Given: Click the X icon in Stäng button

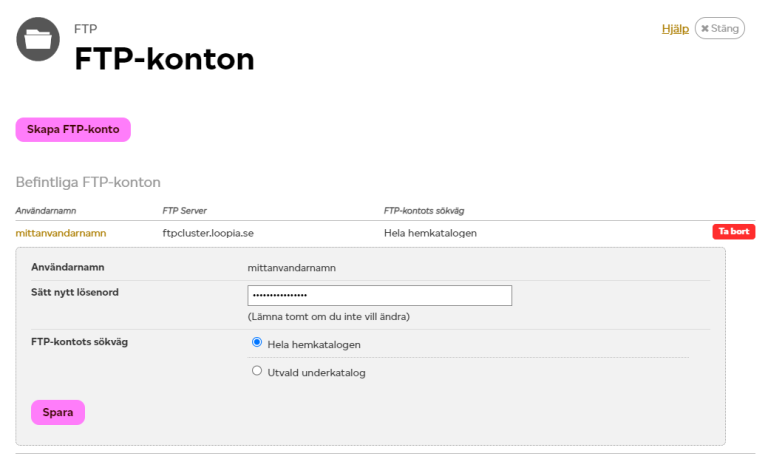Looking at the screenshot, I should click(705, 29).
